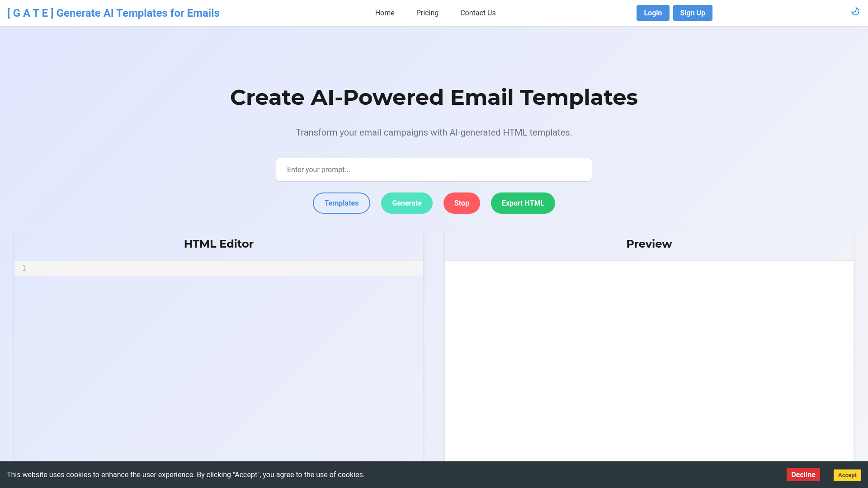Click the Templates button to browse presets

point(342,203)
